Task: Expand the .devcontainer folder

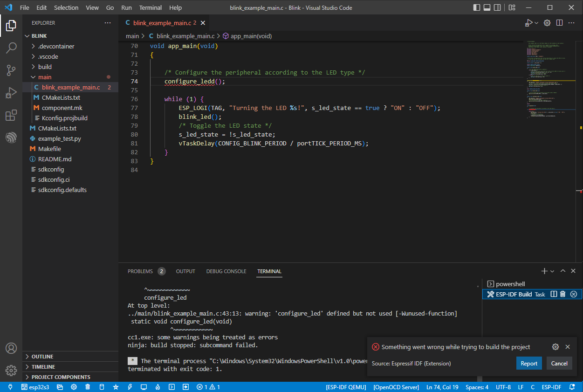Action: (70, 46)
